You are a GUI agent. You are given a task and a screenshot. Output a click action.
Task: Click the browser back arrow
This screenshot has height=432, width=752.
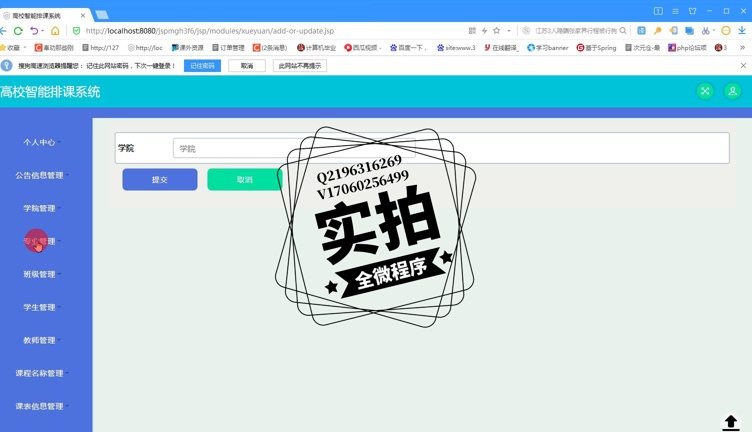pos(4,31)
